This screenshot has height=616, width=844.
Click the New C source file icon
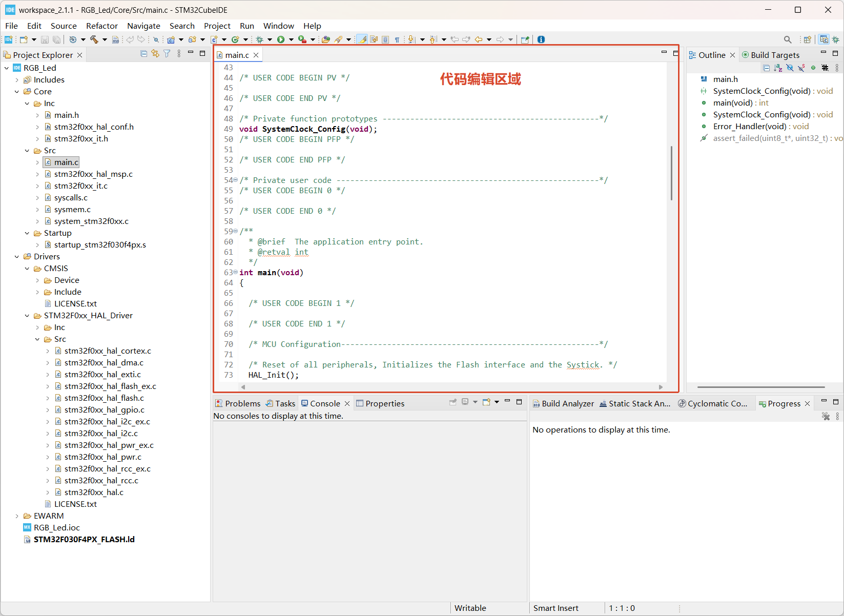214,39
